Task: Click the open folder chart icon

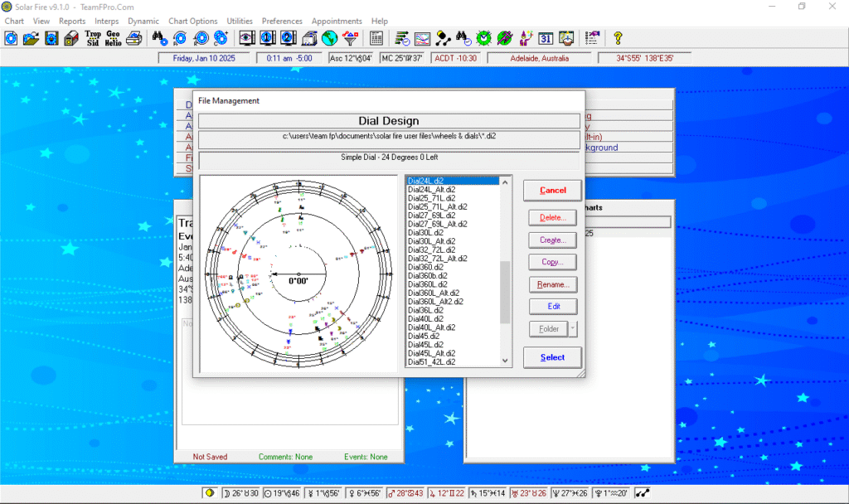Action: [x=31, y=38]
